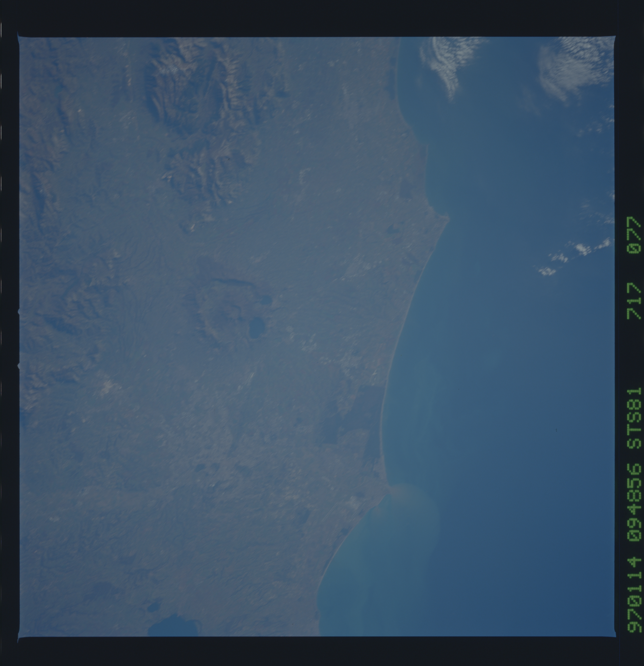Click the green "717" roll number

[x=634, y=301]
